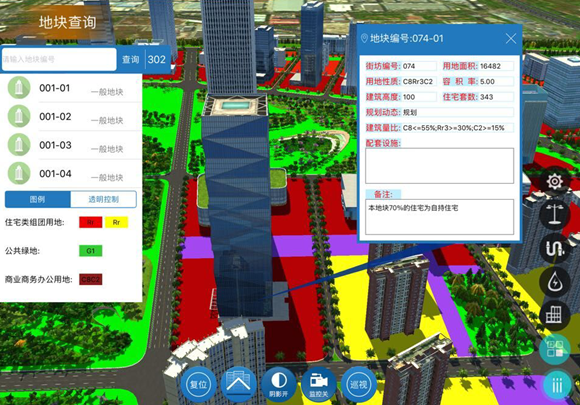Click the water and power droplet icon

click(554, 282)
